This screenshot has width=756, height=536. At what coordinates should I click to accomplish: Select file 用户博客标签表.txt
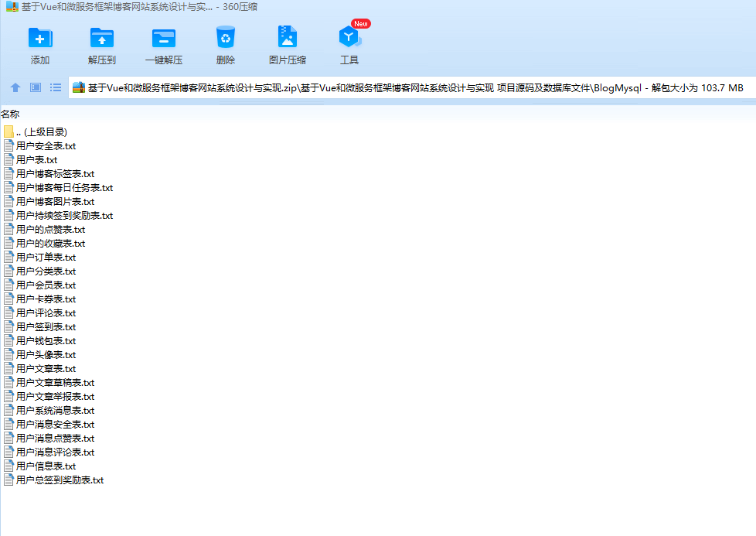coord(49,174)
